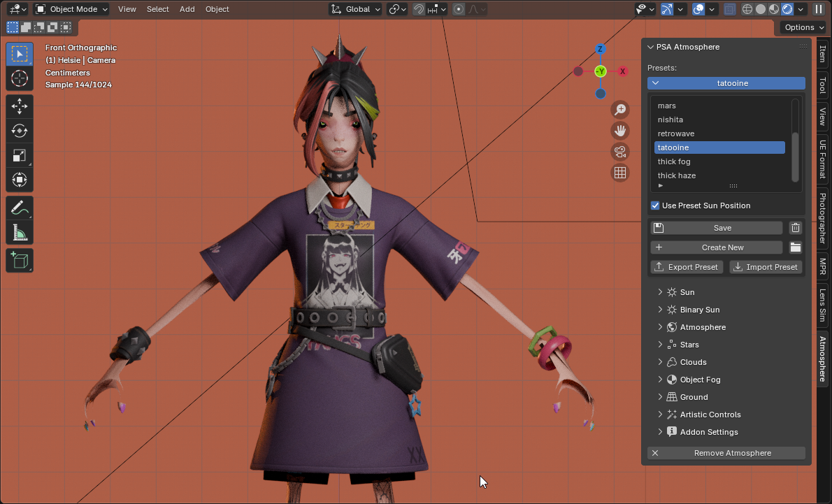Open the View menu
Screen dimensions: 832x504
pos(127,9)
